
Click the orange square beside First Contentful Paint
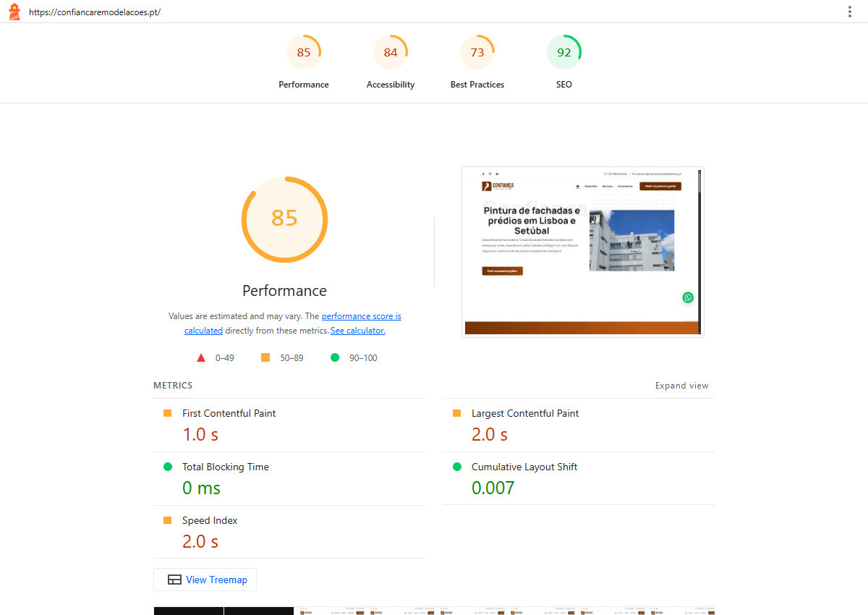168,413
